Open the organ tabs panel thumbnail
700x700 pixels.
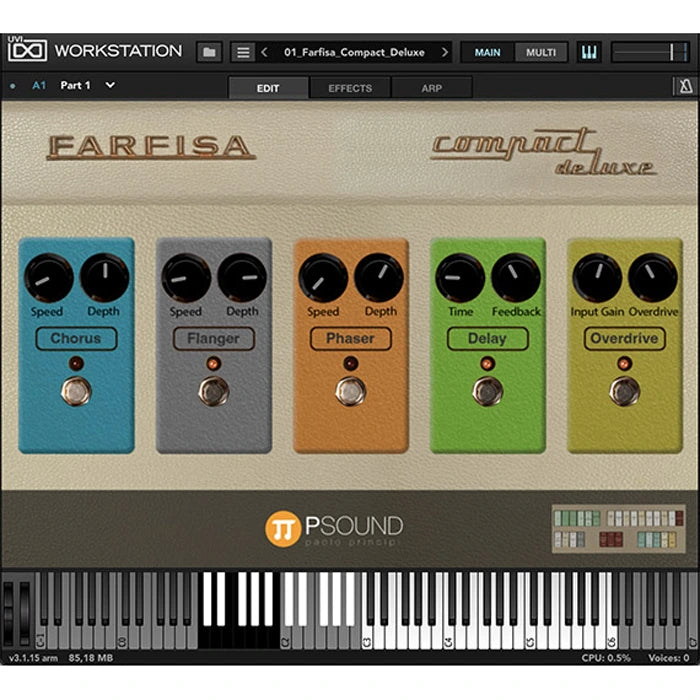[x=619, y=529]
